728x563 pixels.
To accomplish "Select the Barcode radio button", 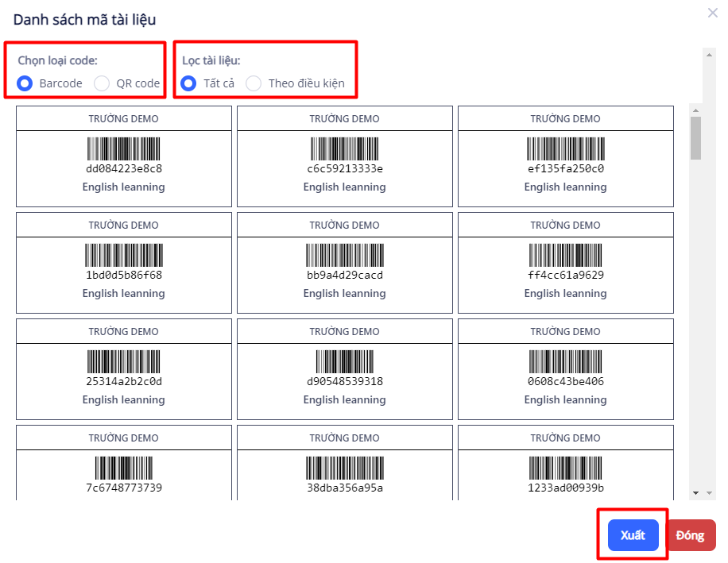I will click(x=25, y=83).
